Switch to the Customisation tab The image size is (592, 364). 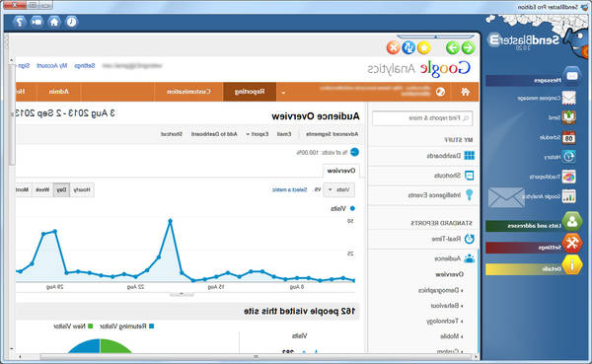tap(188, 92)
